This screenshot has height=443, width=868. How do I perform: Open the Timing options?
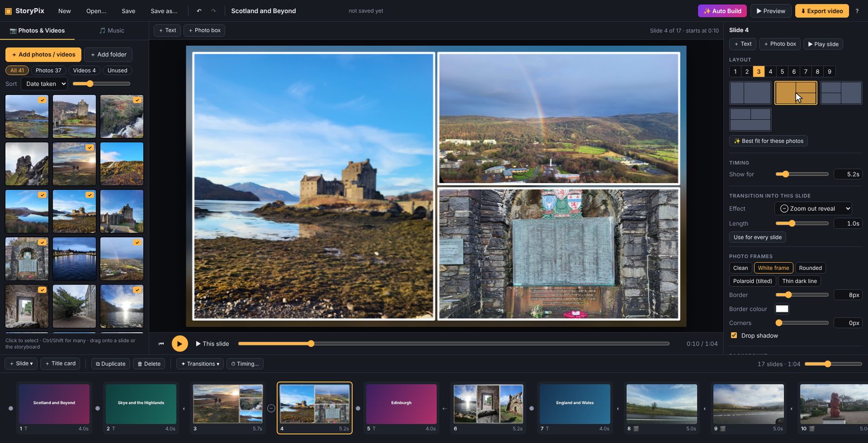pyautogui.click(x=245, y=364)
